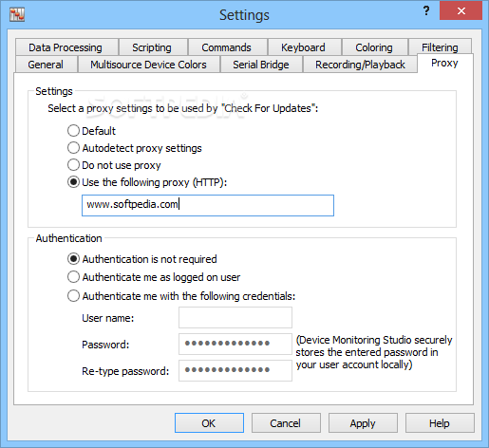
Task: Switch to Recording/Playback tab
Action: 360,65
